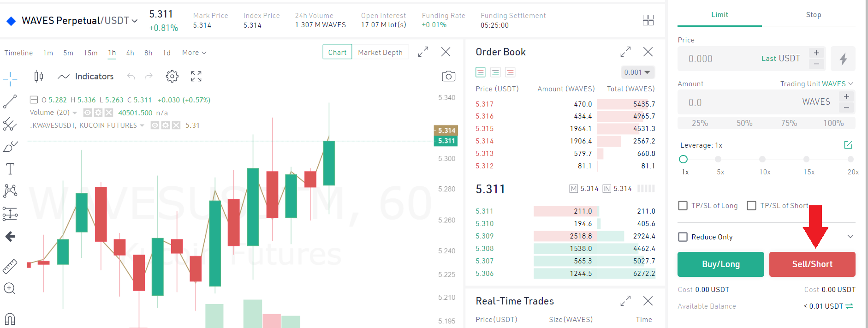The height and width of the screenshot is (328, 868).
Task: Switch to the Stop order tab
Action: pos(813,15)
